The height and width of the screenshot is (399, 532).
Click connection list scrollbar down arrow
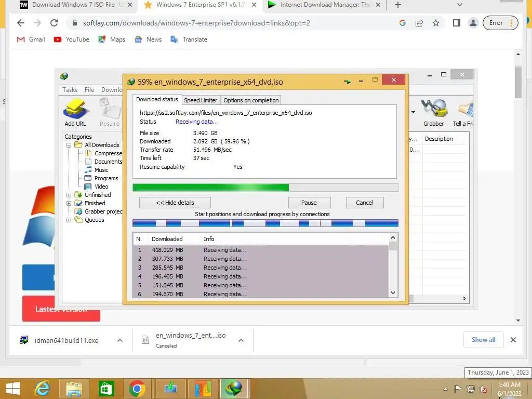click(393, 293)
